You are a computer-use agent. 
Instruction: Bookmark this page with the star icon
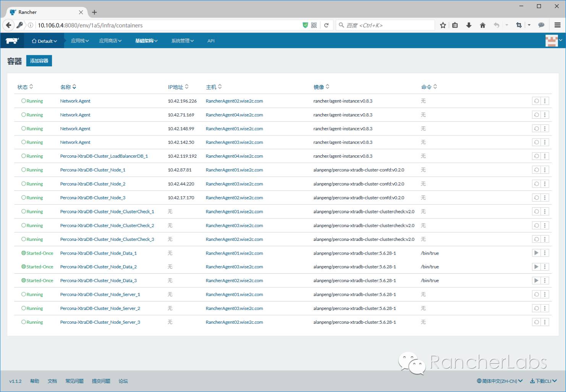point(443,25)
